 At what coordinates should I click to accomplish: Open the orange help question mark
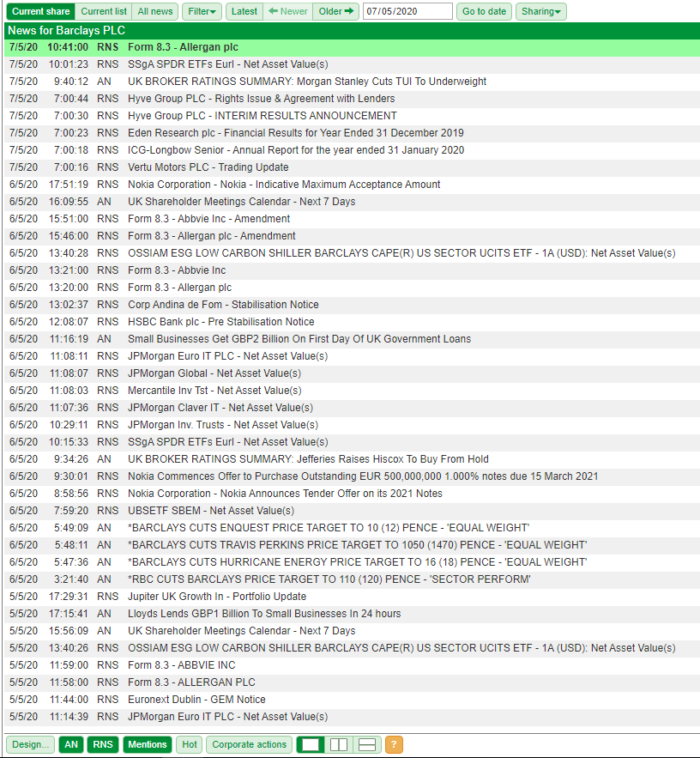(x=394, y=744)
